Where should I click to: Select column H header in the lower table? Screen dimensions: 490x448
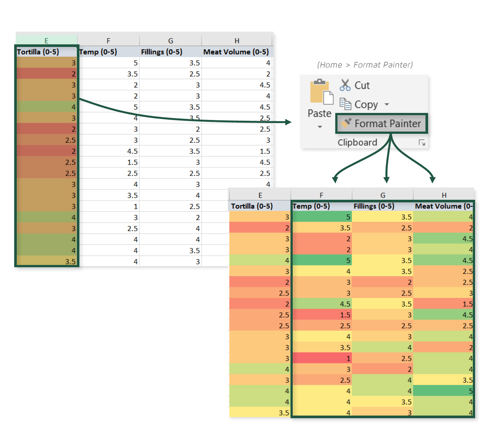(x=444, y=195)
